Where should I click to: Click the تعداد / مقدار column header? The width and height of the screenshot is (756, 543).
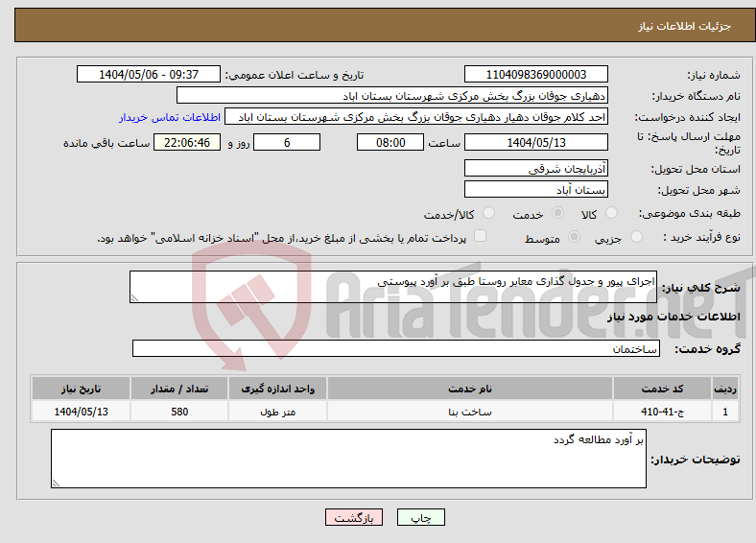click(x=179, y=389)
